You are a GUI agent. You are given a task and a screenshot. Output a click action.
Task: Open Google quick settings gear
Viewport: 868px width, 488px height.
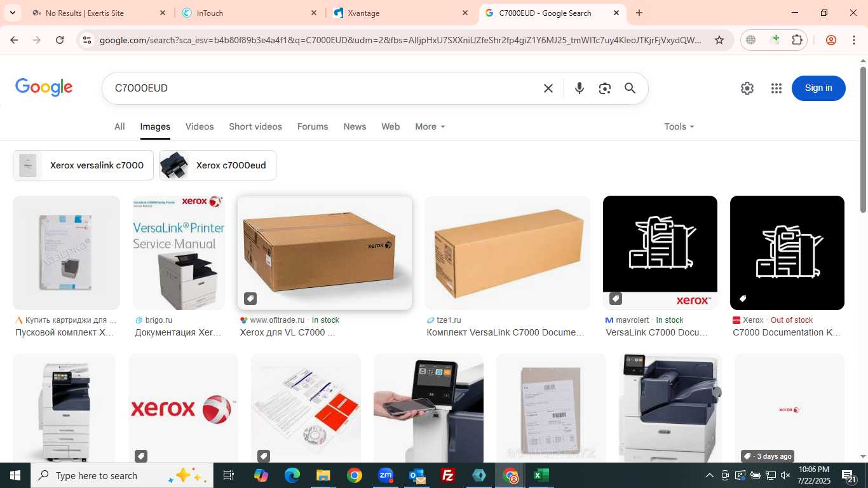coord(747,88)
